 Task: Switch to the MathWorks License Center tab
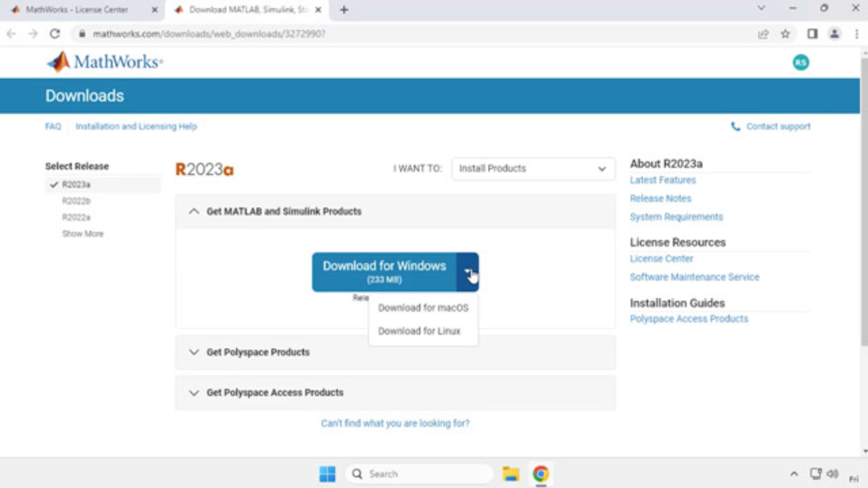(x=77, y=9)
